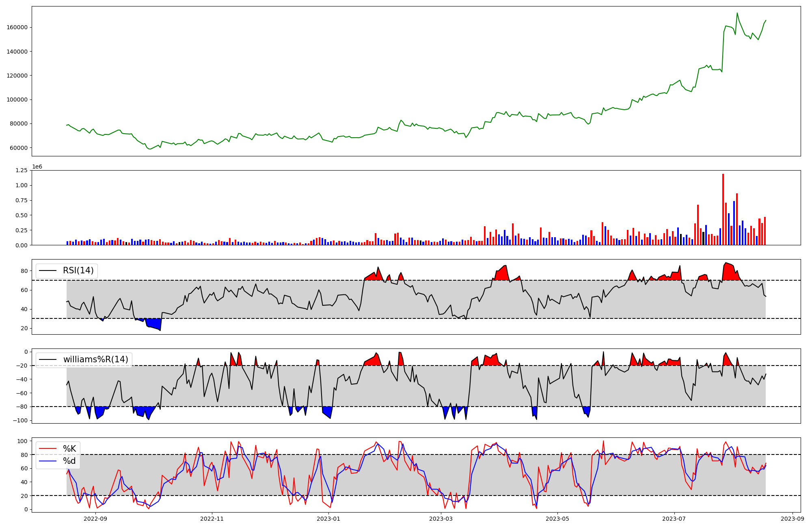
Task: Click the 160000 price axis tick label
Action: click(17, 27)
